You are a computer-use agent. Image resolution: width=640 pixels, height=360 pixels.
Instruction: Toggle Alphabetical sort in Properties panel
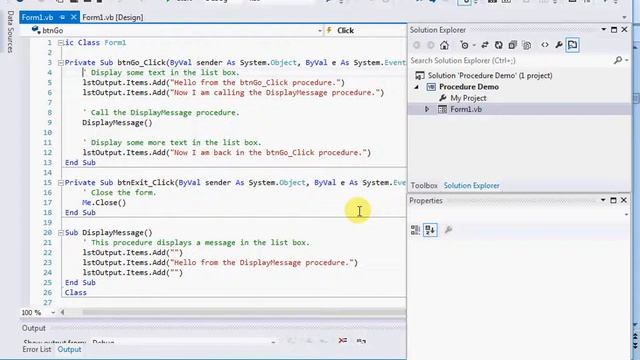coord(430,230)
